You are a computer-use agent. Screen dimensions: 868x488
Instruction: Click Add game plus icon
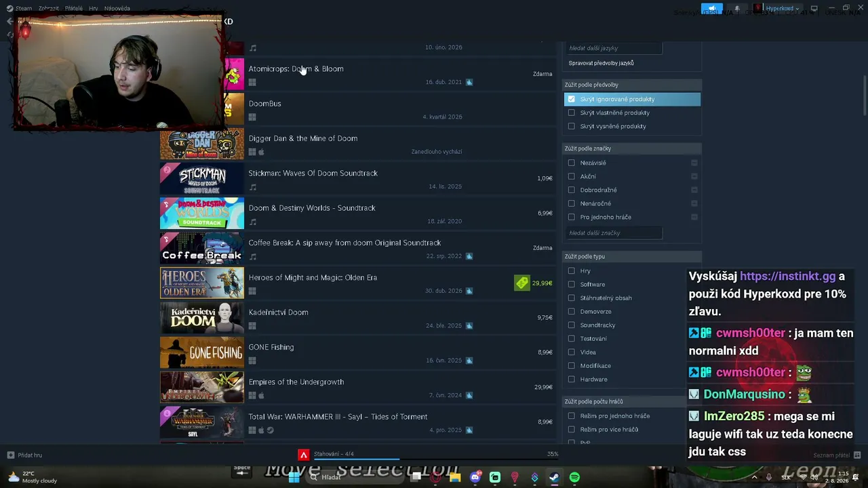[10, 455]
